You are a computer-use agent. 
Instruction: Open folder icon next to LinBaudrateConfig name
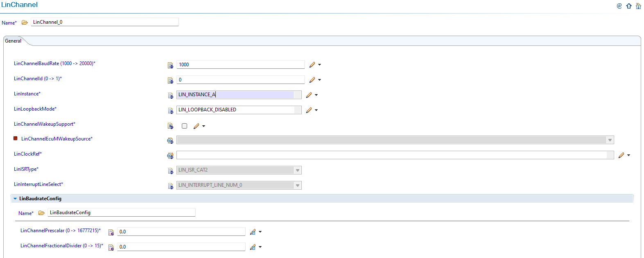tap(41, 213)
